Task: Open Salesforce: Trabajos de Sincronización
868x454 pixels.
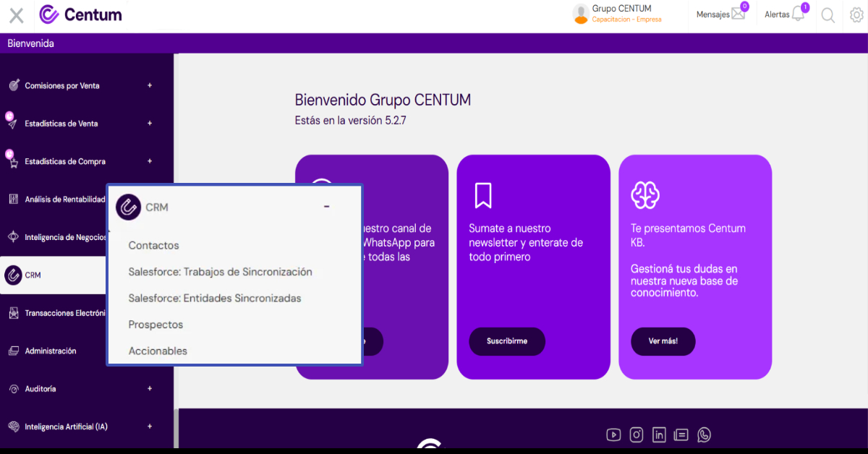Action: point(221,272)
